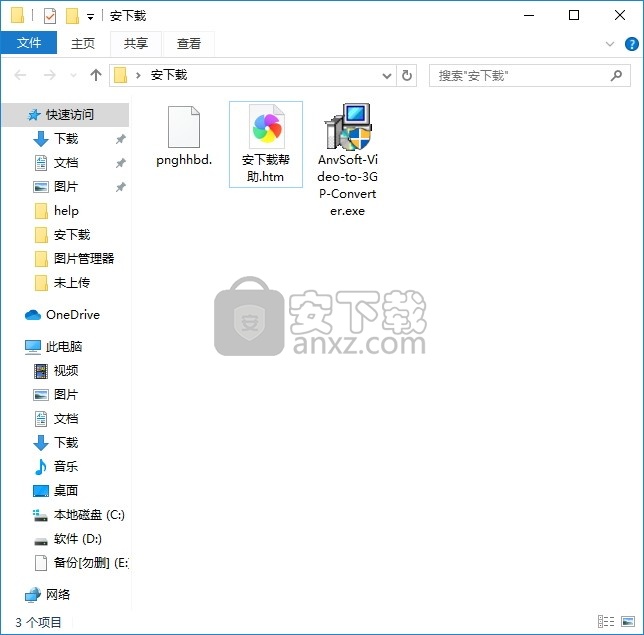644x635 pixels.
Task: Click the AnvSoft-Video-to-3GP-Converter.exe name label
Action: tap(347, 185)
